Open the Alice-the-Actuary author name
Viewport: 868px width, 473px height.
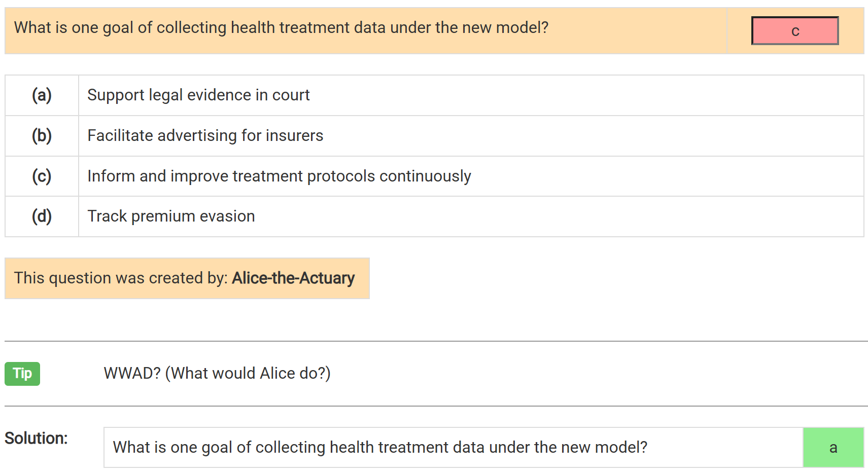tap(293, 278)
